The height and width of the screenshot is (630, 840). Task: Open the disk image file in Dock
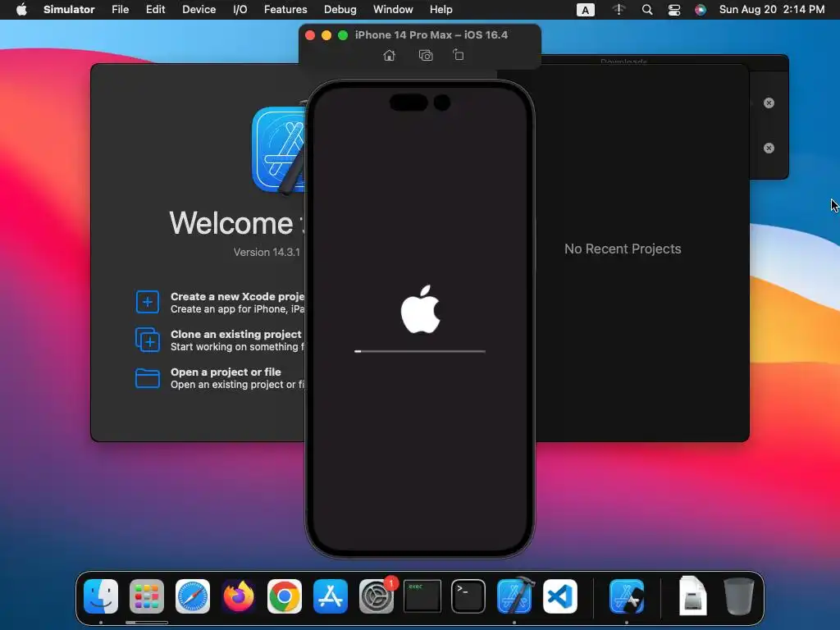(x=692, y=596)
